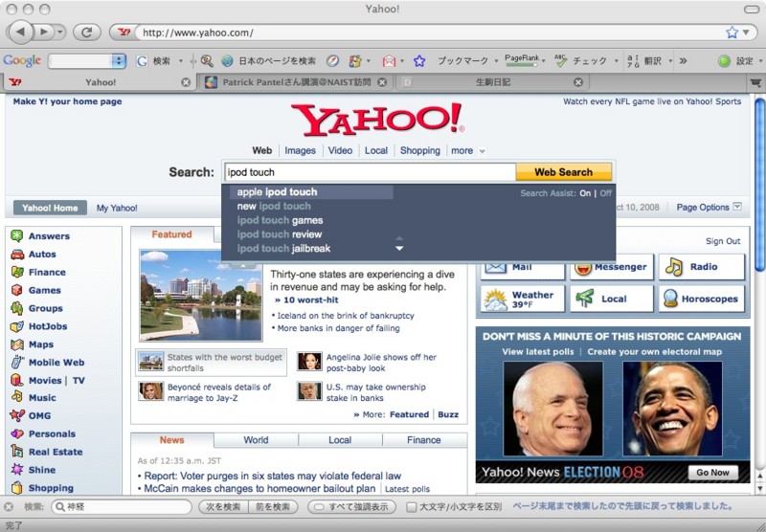The height and width of the screenshot is (532, 766).
Task: Click the green settings circle icon
Action: point(725,61)
